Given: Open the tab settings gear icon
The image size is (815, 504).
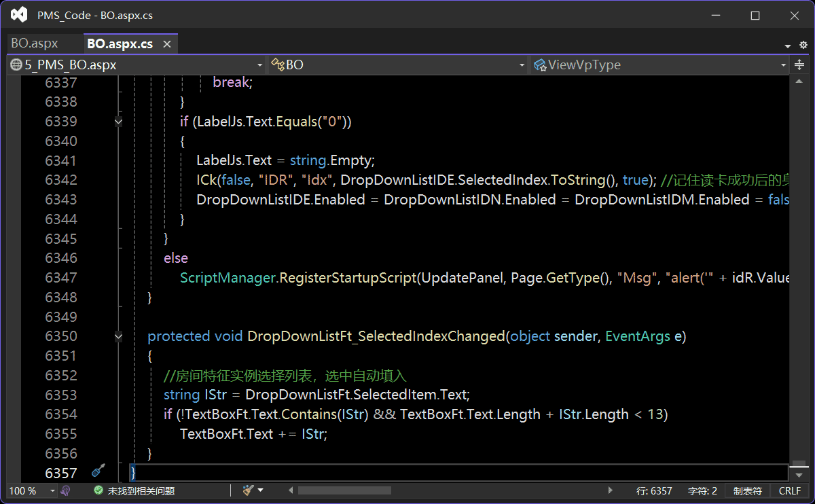Looking at the screenshot, I should coord(803,46).
